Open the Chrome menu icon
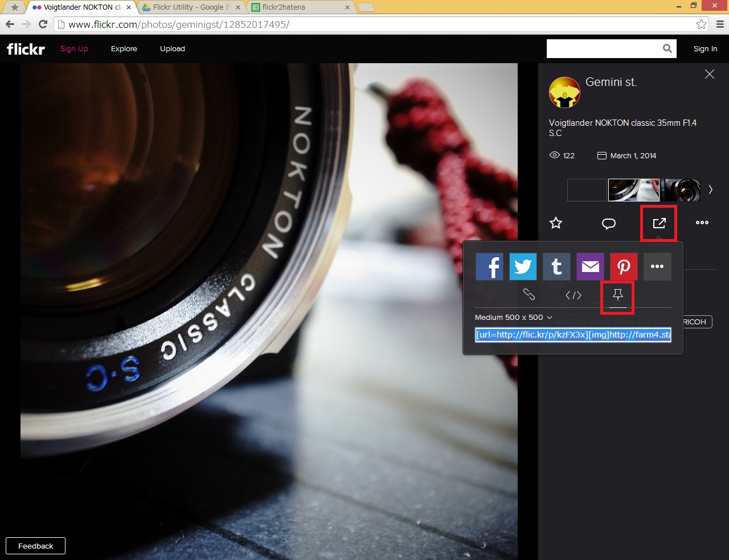729x560 pixels. pos(720,24)
